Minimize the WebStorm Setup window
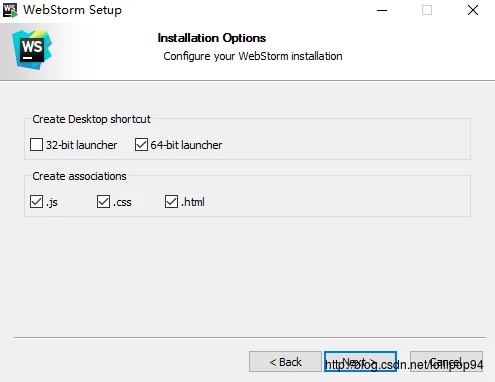Image resolution: width=495 pixels, height=382 pixels. [x=382, y=10]
